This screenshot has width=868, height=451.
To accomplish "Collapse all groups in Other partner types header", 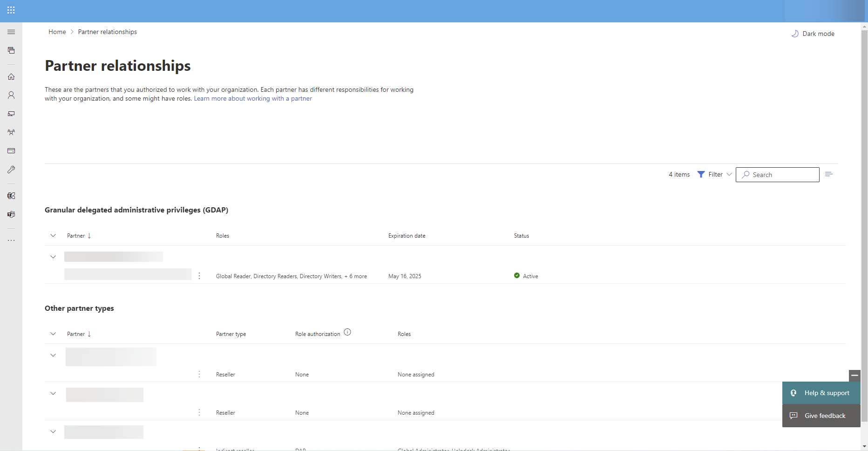I will click(x=53, y=334).
